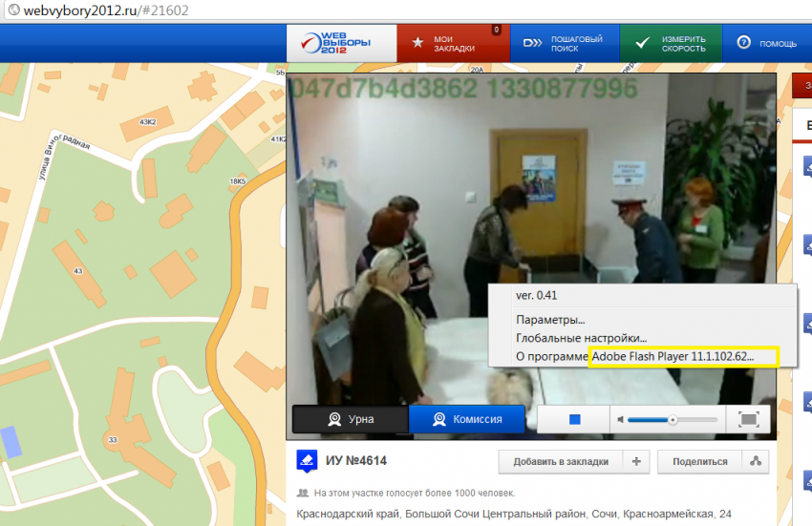The height and width of the screenshot is (526, 812).
Task: Switch to Урна camera view
Action: [350, 419]
